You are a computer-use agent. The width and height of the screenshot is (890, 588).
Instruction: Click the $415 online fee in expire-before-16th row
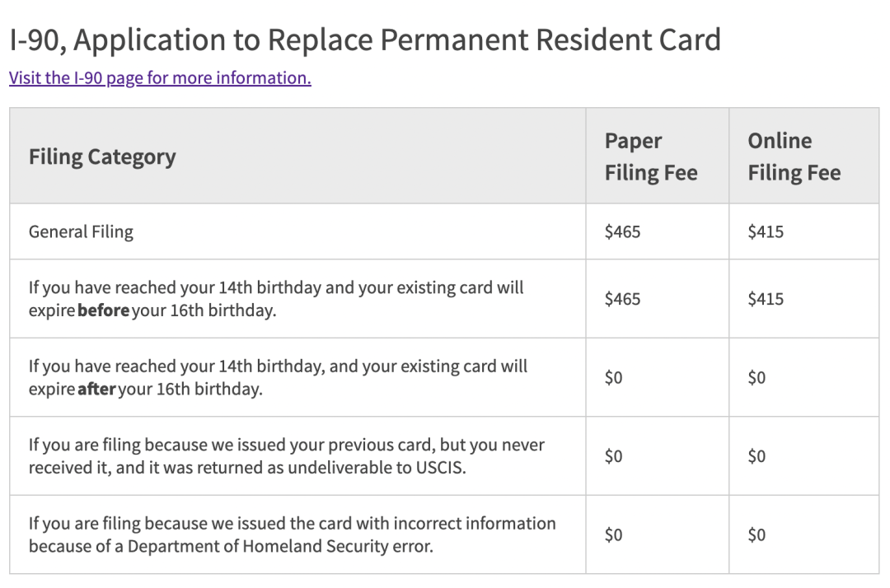766,299
